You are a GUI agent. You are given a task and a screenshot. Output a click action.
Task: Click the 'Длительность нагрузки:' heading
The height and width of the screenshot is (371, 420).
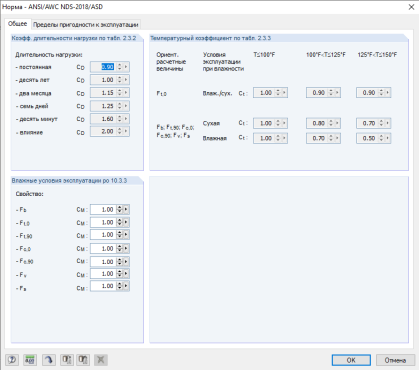pos(49,55)
